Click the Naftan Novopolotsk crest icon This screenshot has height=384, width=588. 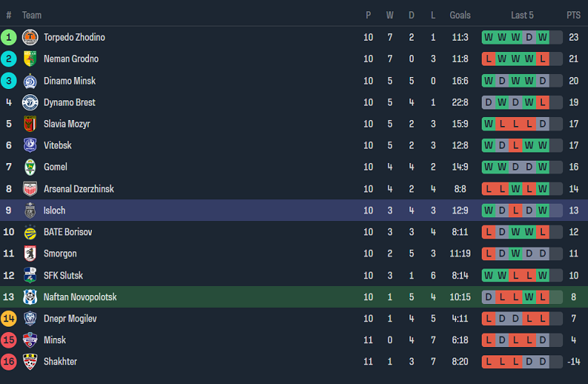(x=30, y=297)
